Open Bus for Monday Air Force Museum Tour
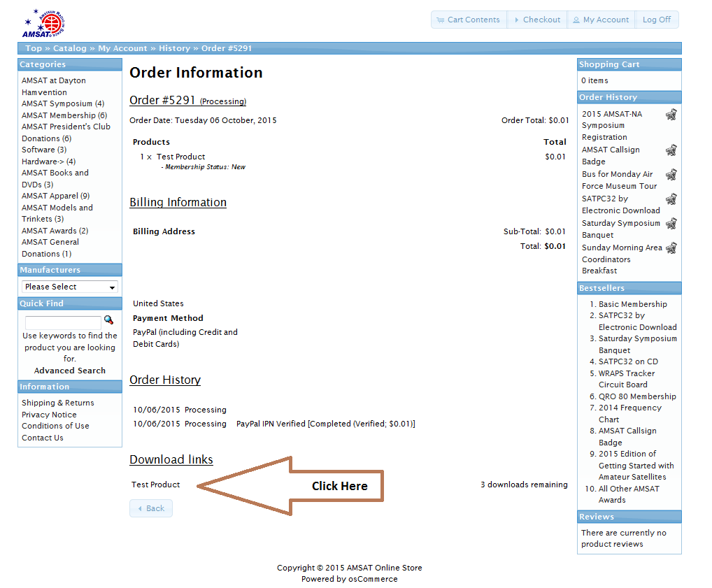Screen dimensions: 712x588 tap(620, 180)
